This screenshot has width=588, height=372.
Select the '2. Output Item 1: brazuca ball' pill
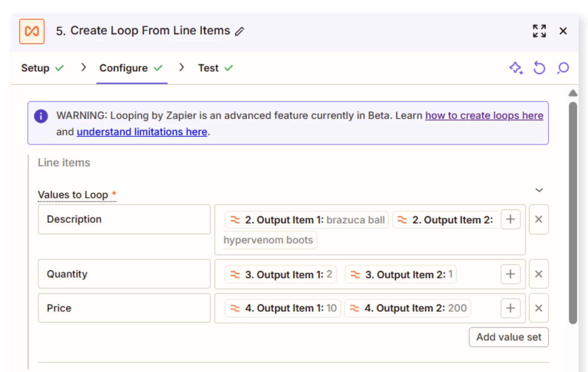click(x=306, y=220)
